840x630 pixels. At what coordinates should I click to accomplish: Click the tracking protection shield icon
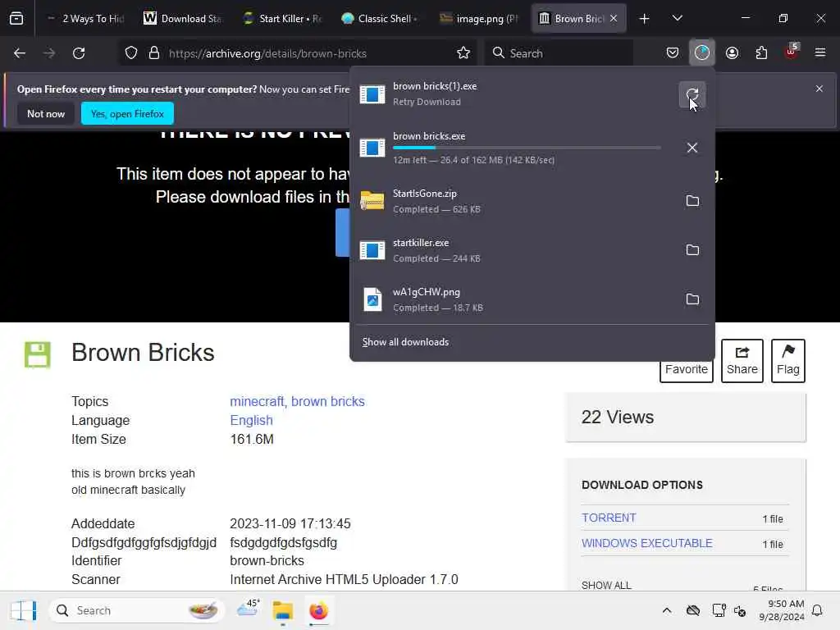click(131, 53)
